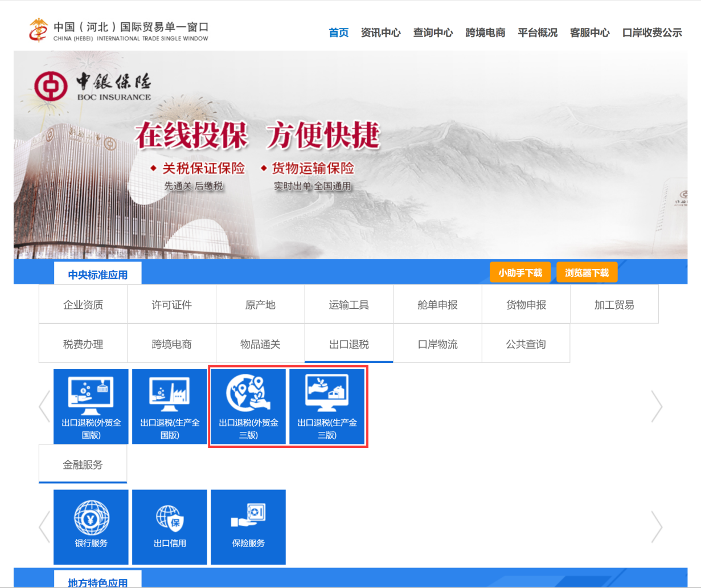Go to 首页 in the top navigation
This screenshot has width=701, height=588.
[339, 33]
